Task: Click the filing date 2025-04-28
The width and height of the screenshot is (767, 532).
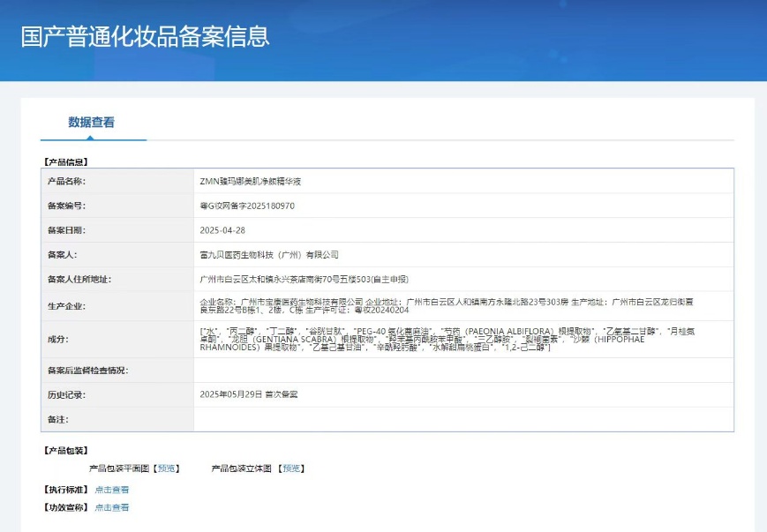Action: point(222,230)
